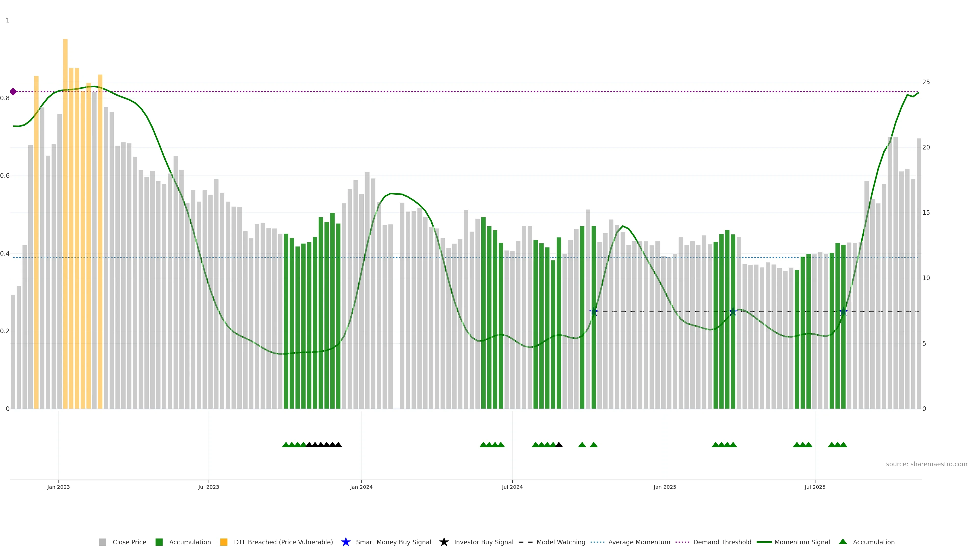Click the green Accumulation square legend icon
Image resolution: width=980 pixels, height=551 pixels.
pos(159,542)
